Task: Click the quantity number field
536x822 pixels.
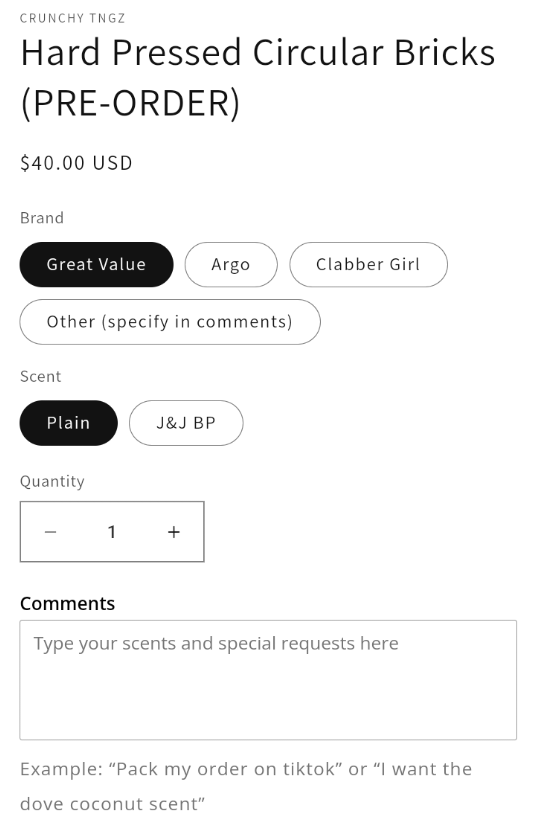Action: click(112, 532)
